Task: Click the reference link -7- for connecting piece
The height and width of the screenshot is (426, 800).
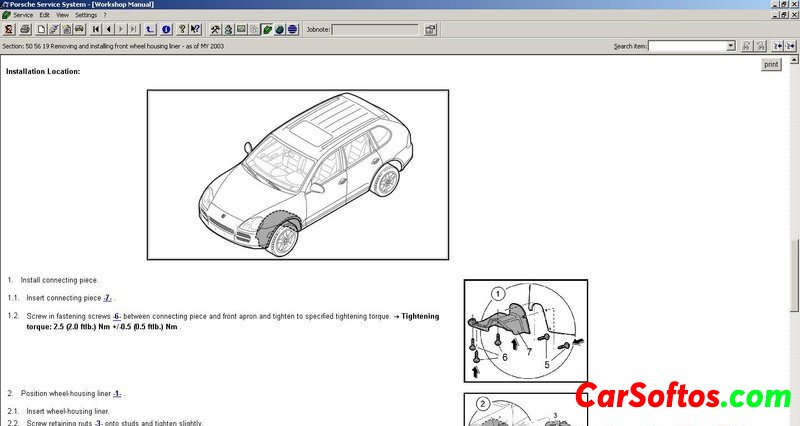Action: click(108, 298)
